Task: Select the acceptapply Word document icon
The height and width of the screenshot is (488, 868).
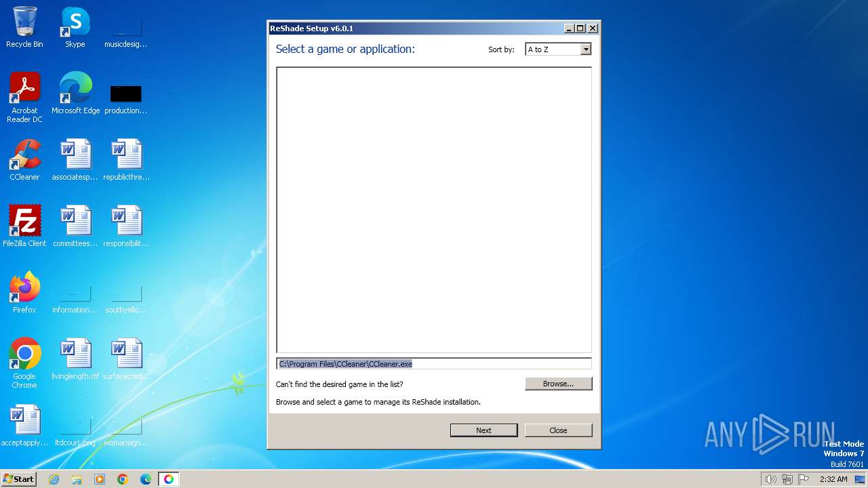Action: 24,426
